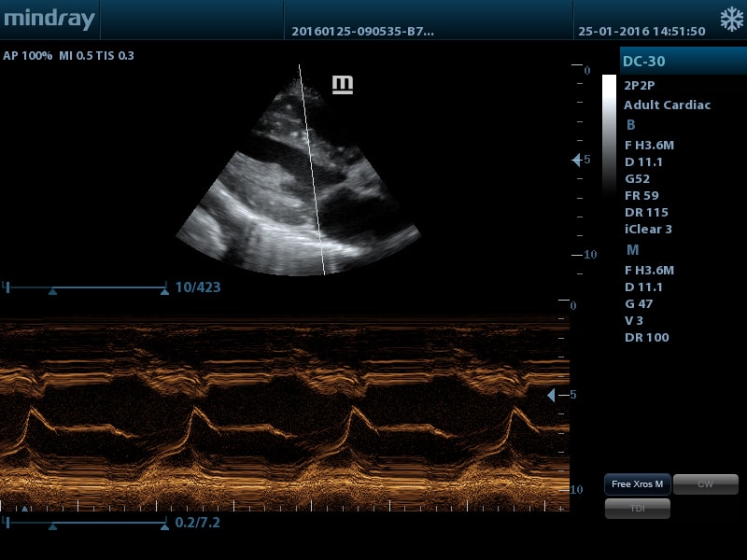The image size is (747, 560).
Task: Click the 0.2/7.2 time counter
Action: click(x=197, y=523)
